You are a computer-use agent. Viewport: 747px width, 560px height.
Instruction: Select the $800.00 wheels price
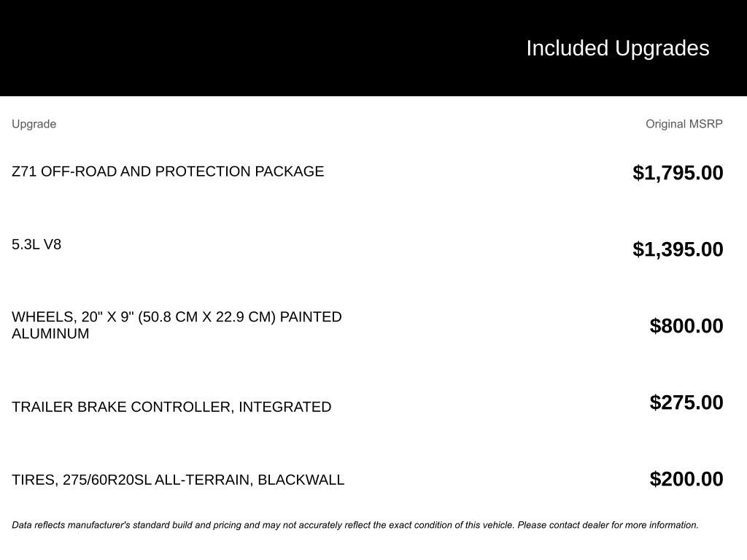(686, 326)
